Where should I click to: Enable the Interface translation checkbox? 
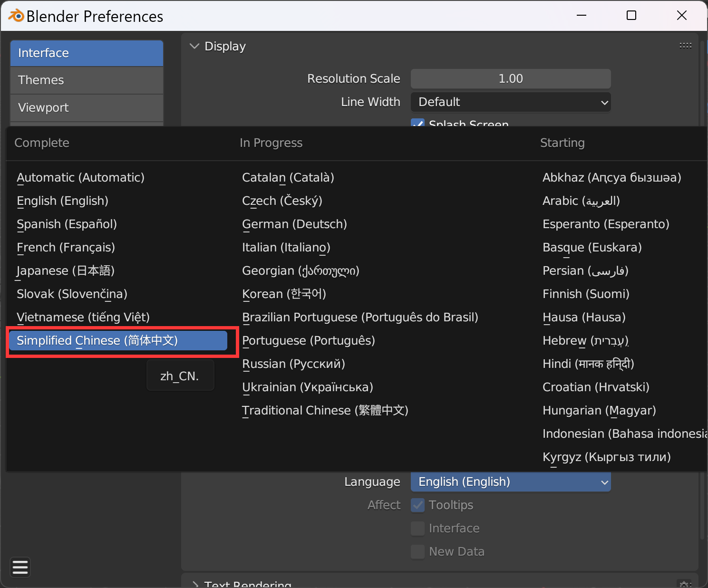tap(418, 528)
